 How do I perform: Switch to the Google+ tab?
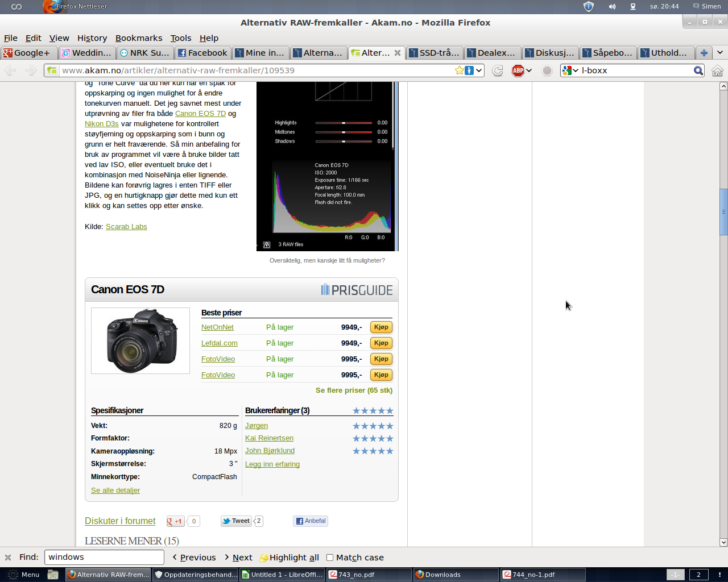point(29,53)
